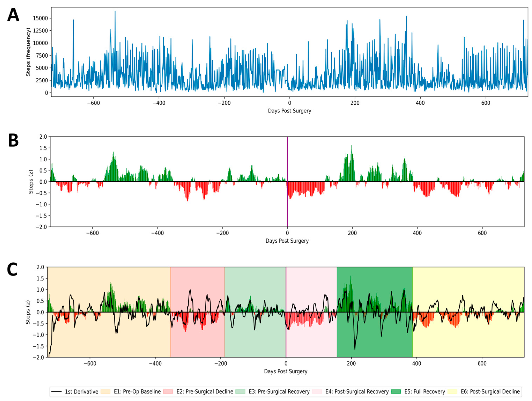Click the 15000 tick label in panel A
Screen dimensions: 532x401
pos(40,18)
